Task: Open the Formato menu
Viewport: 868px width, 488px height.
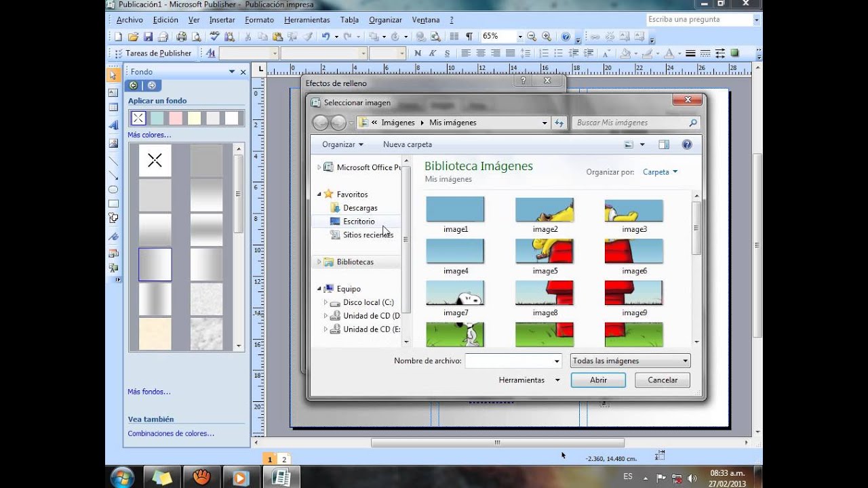Action: [x=259, y=20]
